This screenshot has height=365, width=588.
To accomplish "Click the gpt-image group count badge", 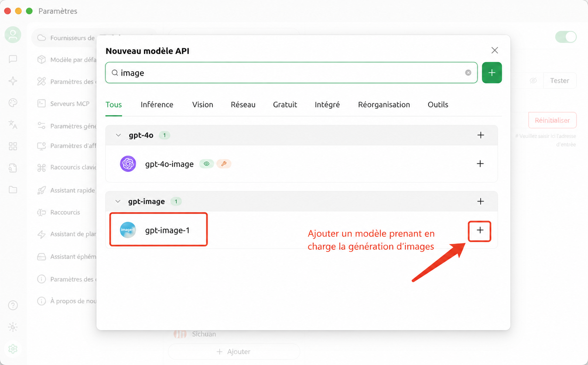I will pyautogui.click(x=176, y=201).
